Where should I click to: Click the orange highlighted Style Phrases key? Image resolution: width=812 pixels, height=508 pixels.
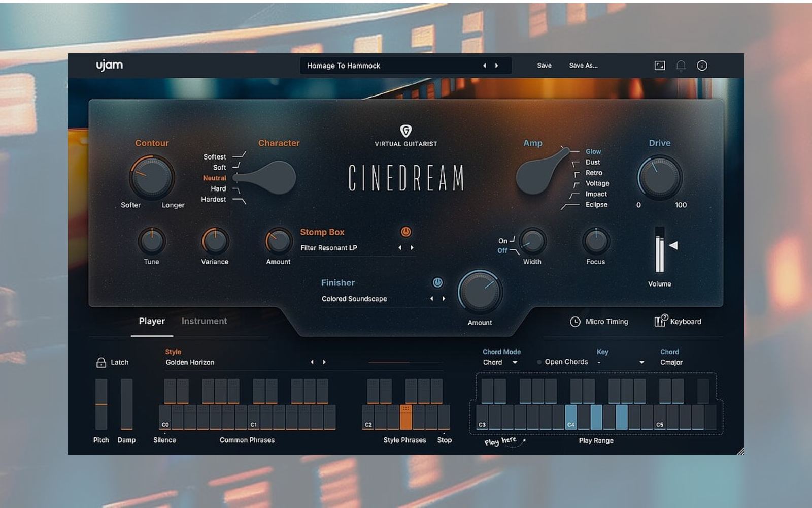406,417
